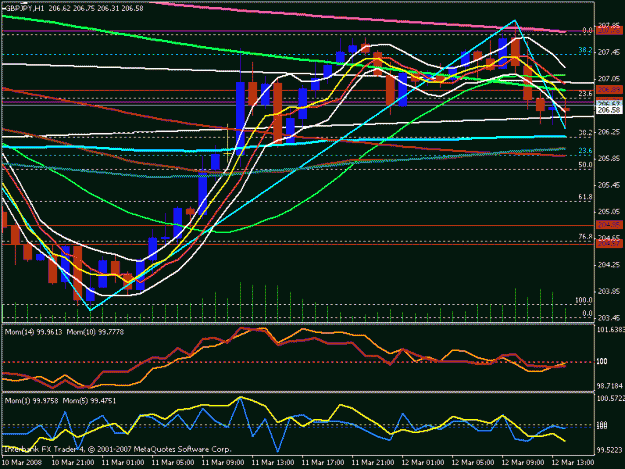The image size is (625, 469).
Task: Click the white 206.58 current price tag
Action: [x=609, y=110]
